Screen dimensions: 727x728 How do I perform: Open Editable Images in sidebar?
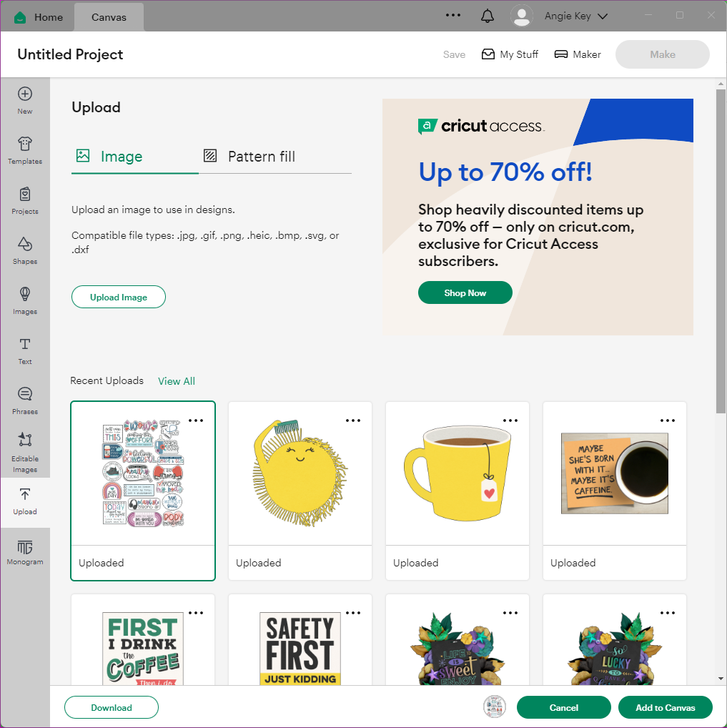click(25, 453)
